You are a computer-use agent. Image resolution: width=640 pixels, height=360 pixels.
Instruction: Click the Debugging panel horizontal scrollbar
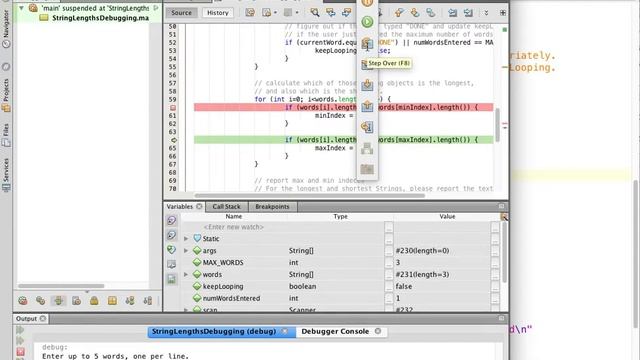coord(61,286)
